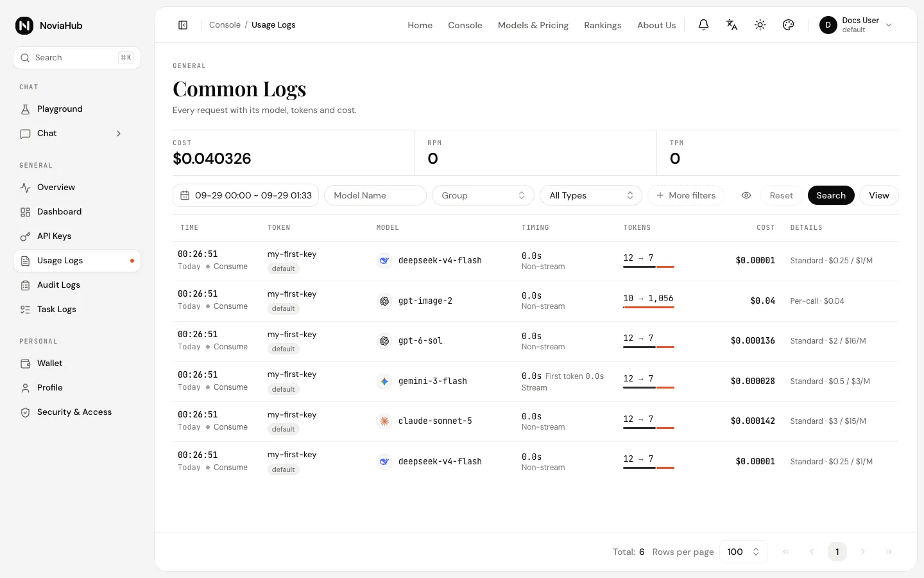Screen dimensions: 924x578
Task: Click the Playground flask icon
Action: point(26,109)
